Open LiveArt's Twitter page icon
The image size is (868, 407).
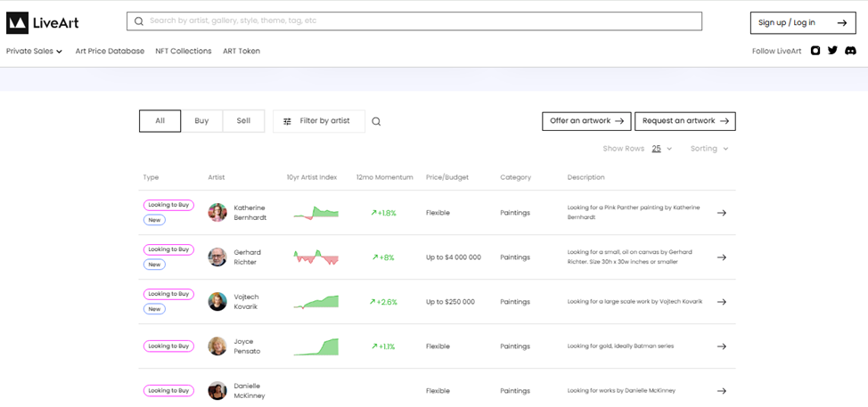832,51
